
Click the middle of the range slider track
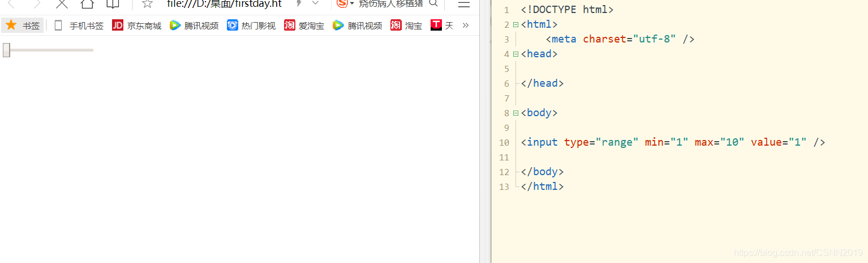(48, 50)
